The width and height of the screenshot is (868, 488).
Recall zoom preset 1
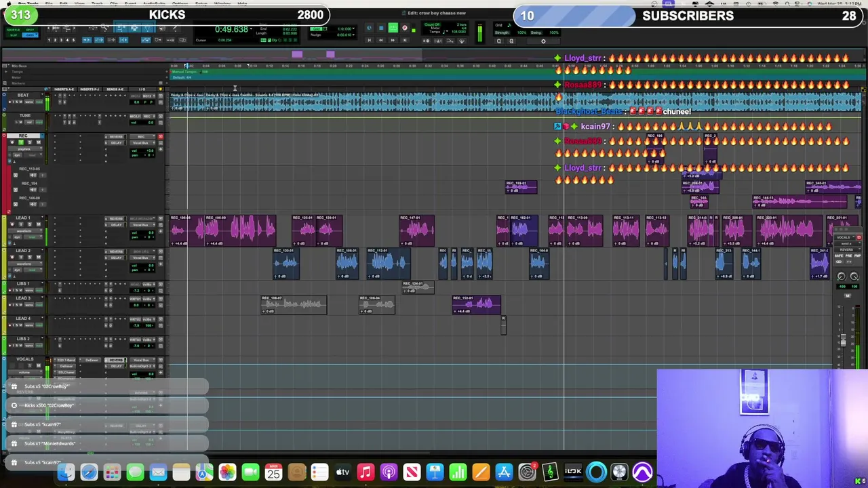pos(49,40)
